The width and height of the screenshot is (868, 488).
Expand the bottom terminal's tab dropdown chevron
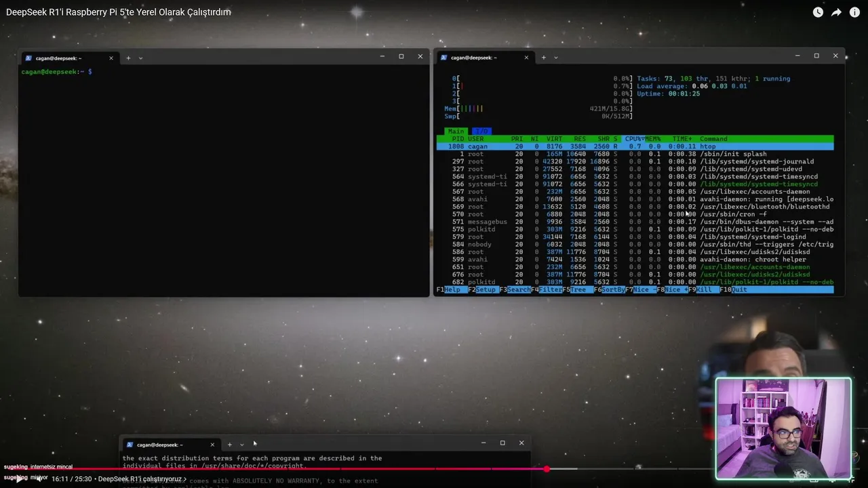point(241,445)
